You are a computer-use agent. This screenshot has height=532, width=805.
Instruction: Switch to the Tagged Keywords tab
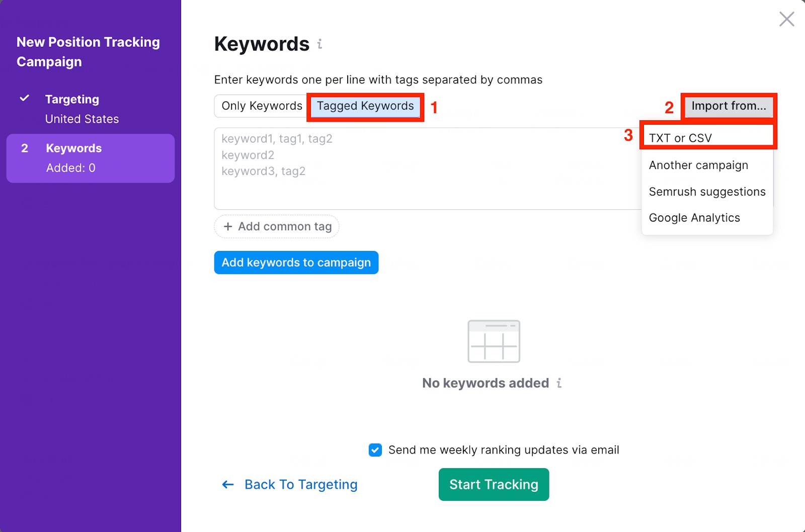[x=364, y=106]
